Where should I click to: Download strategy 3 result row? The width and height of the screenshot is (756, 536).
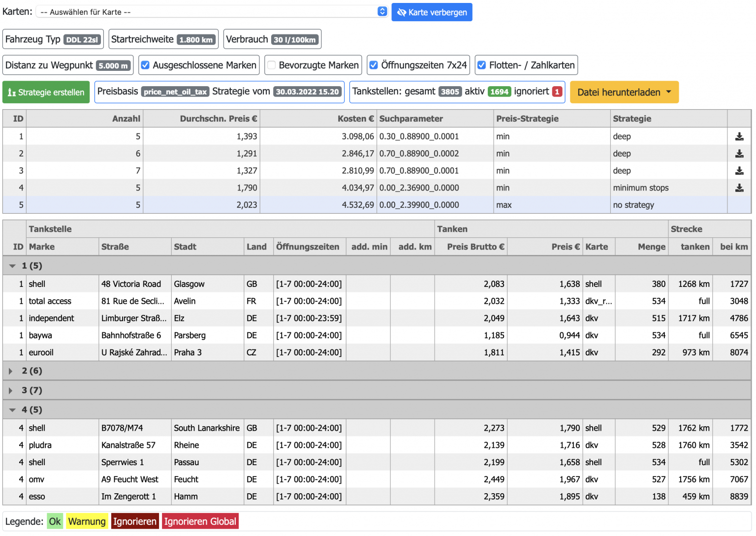pos(739,171)
